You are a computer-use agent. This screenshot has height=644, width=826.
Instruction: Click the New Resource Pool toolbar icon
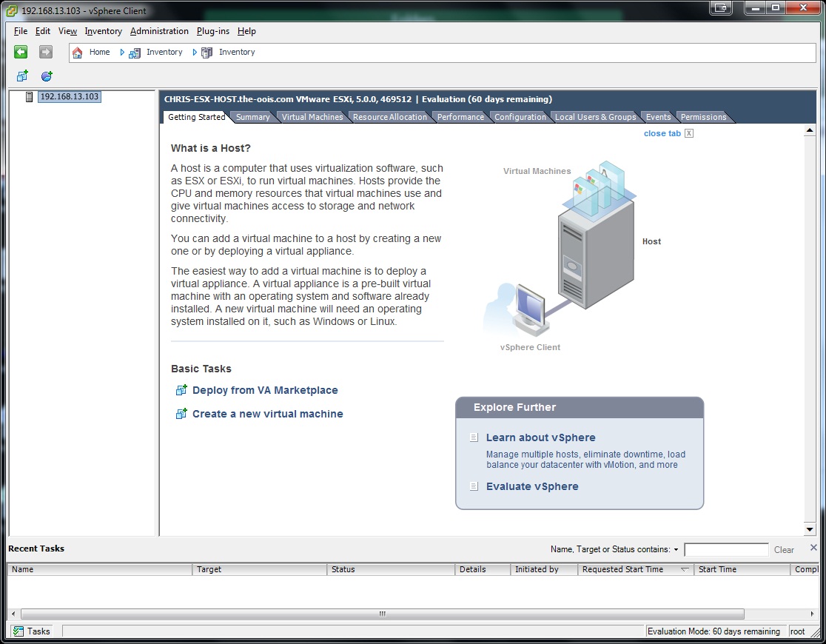point(47,76)
